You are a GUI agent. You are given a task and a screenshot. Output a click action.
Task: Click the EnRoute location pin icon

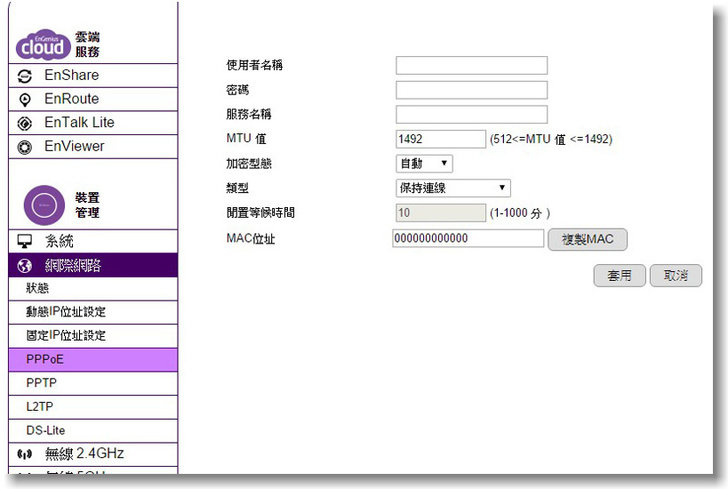pos(26,99)
